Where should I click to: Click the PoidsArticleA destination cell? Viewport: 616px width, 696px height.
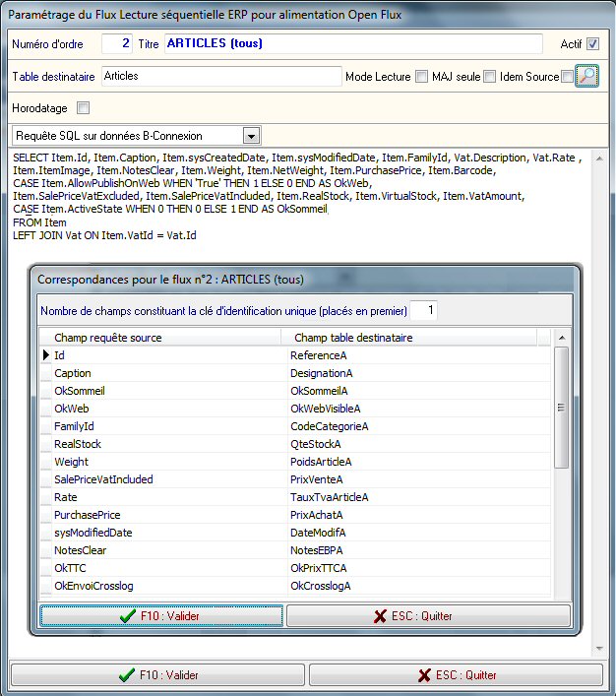(419, 462)
